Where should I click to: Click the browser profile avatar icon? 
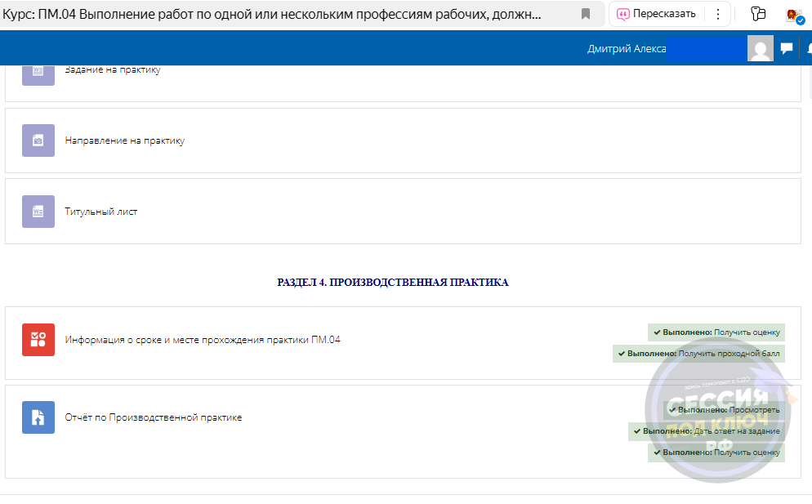(x=794, y=15)
